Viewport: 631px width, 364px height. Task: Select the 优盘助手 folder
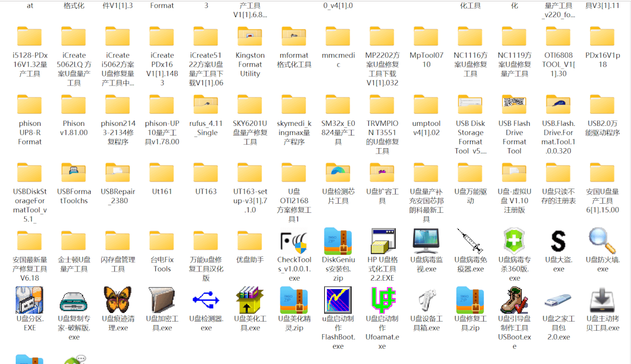[x=250, y=241]
